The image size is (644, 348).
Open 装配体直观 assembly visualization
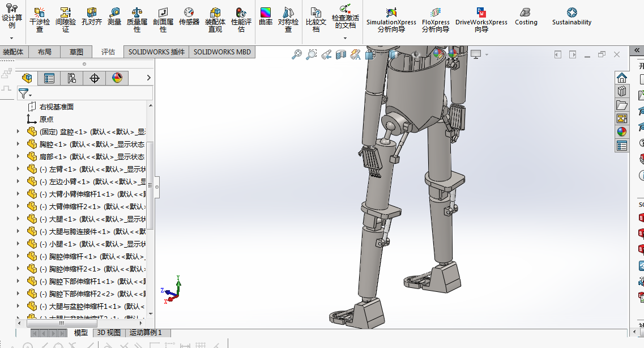pos(215,19)
